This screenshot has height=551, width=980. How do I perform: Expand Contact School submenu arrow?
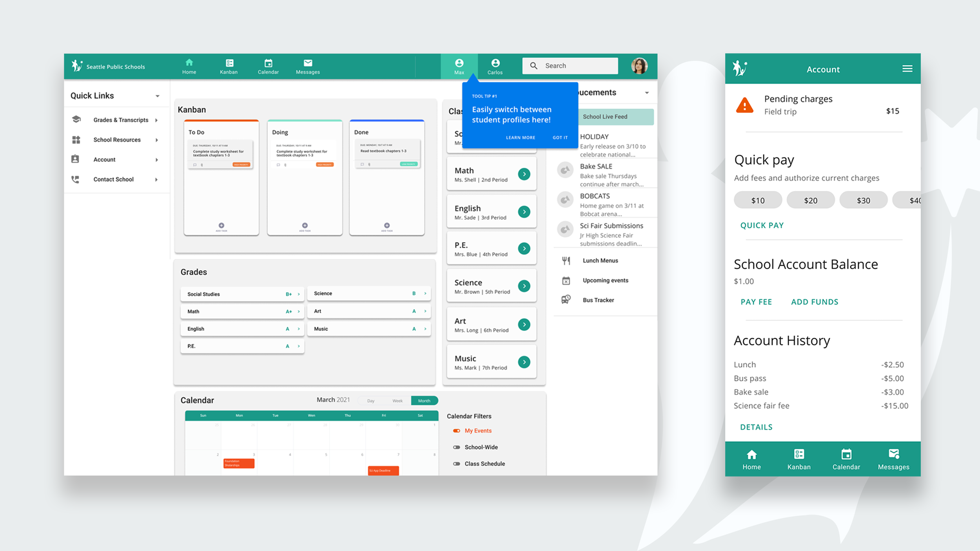pyautogui.click(x=156, y=179)
